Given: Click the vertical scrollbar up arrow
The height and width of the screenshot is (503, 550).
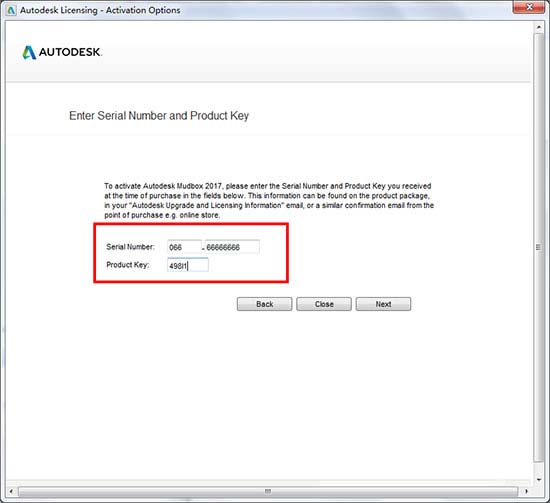Looking at the screenshot, I should pos(538,27).
